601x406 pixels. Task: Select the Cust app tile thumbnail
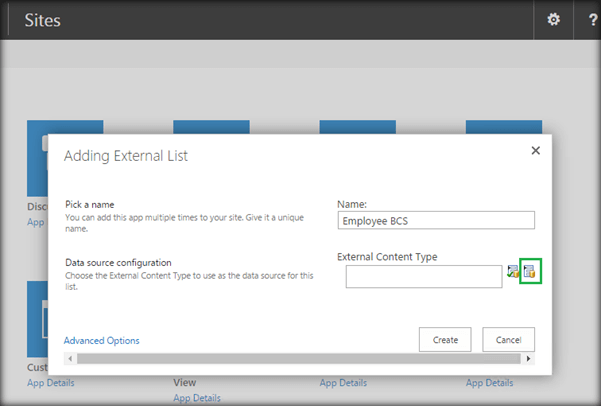tap(37, 320)
